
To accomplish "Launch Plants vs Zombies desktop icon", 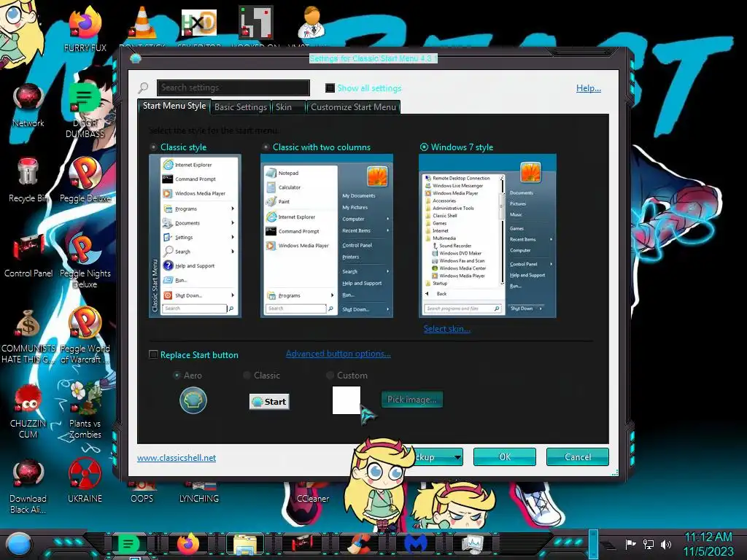I will tap(85, 411).
